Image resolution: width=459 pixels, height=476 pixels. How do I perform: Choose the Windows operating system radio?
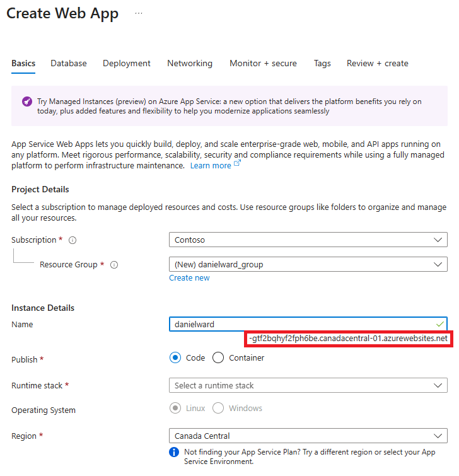pos(218,409)
